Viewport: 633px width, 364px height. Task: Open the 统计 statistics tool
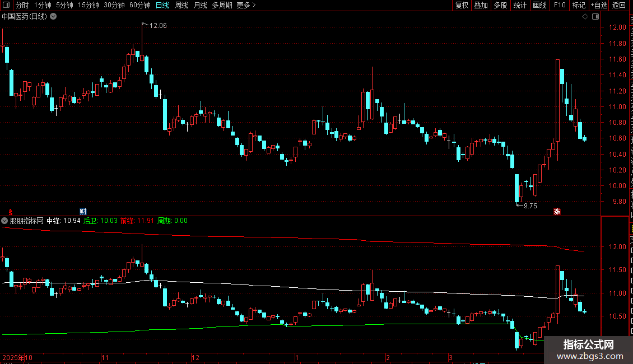click(519, 5)
